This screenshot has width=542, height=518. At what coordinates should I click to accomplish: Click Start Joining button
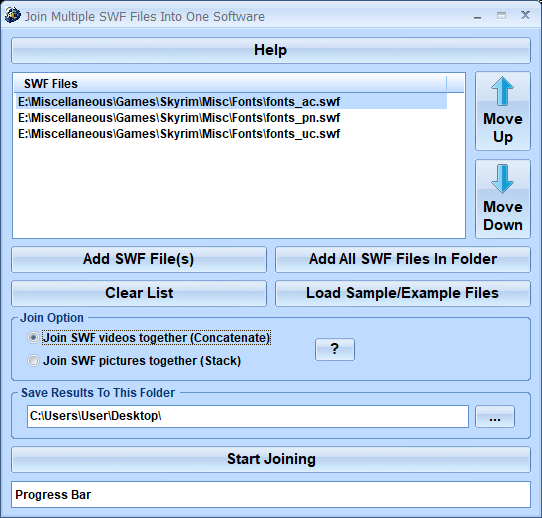coord(271,460)
